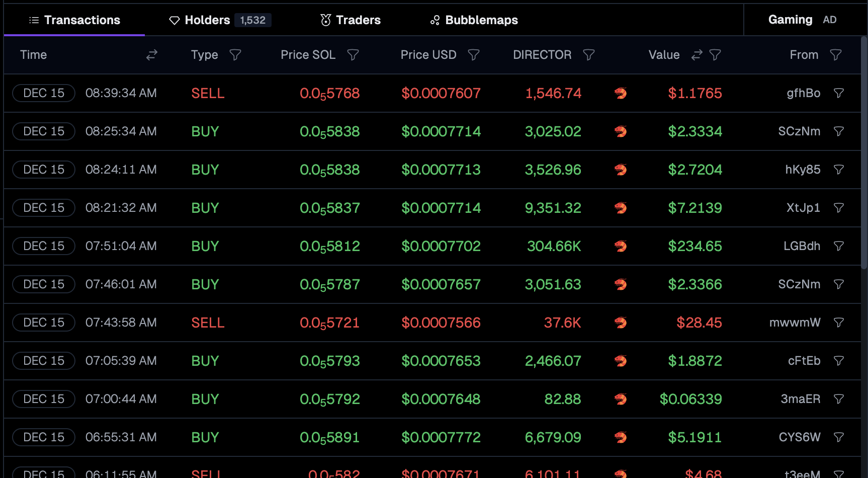Click the Value column filter funnel

tap(715, 55)
